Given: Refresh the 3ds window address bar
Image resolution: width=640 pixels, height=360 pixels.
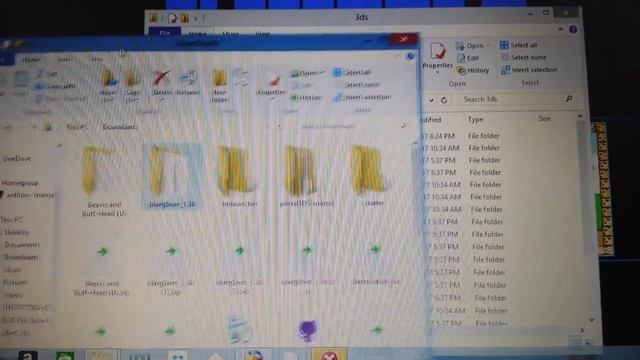Looking at the screenshot, I should (444, 100).
